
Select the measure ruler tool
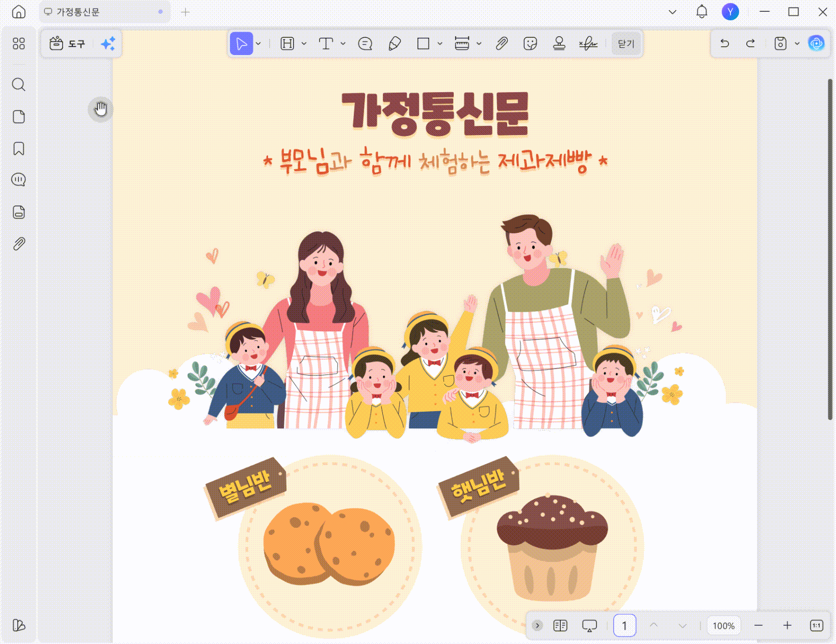pos(462,44)
